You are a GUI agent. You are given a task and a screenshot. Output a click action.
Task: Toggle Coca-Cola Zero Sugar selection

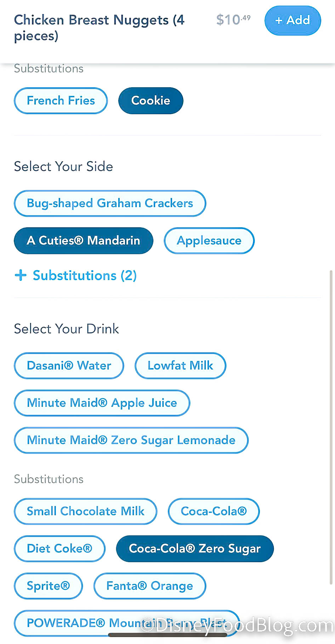[195, 549]
